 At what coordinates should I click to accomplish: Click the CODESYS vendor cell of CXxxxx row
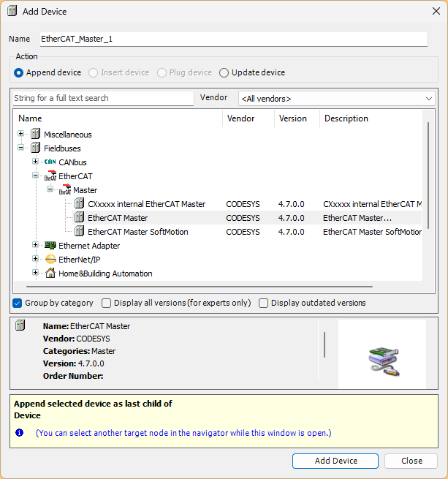tap(243, 204)
